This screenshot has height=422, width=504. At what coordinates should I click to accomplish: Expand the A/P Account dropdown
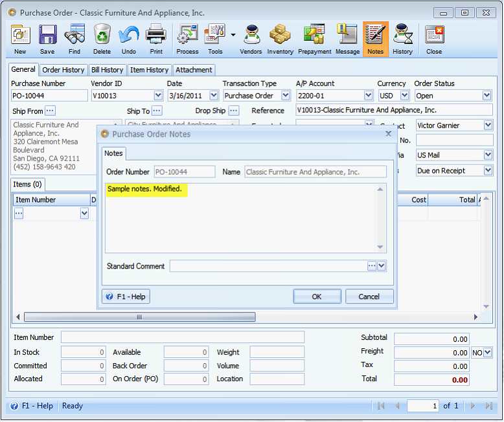[369, 95]
